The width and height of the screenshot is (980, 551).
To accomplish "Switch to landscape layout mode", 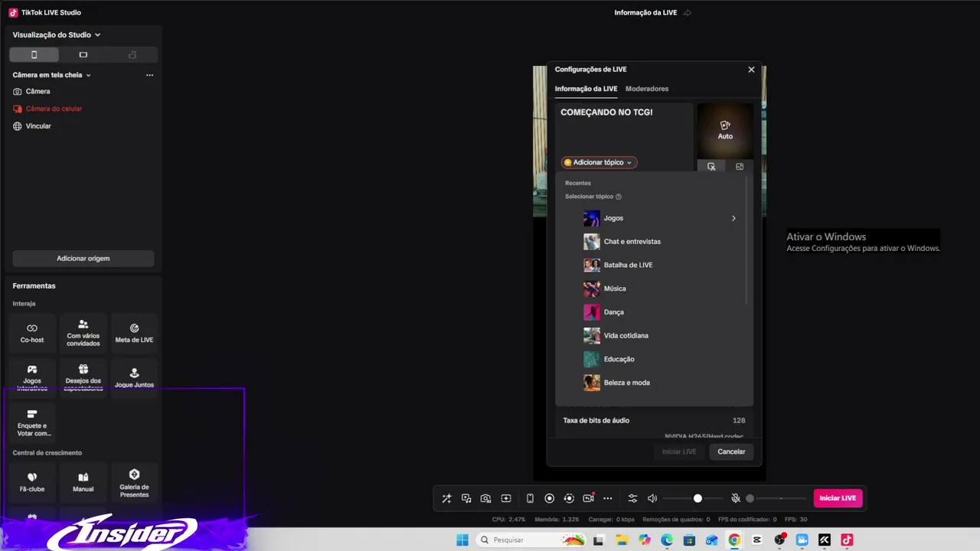I will coord(83,55).
